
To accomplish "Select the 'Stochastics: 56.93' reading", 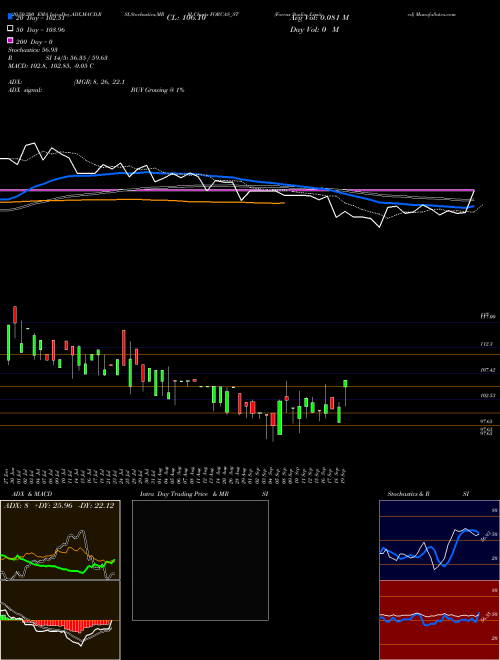I will pos(32,50).
